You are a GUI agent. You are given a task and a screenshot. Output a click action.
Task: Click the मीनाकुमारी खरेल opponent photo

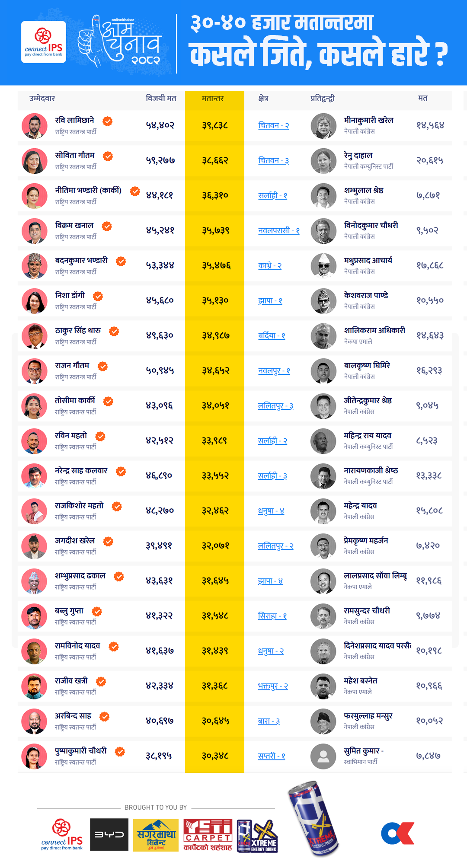tap(323, 126)
